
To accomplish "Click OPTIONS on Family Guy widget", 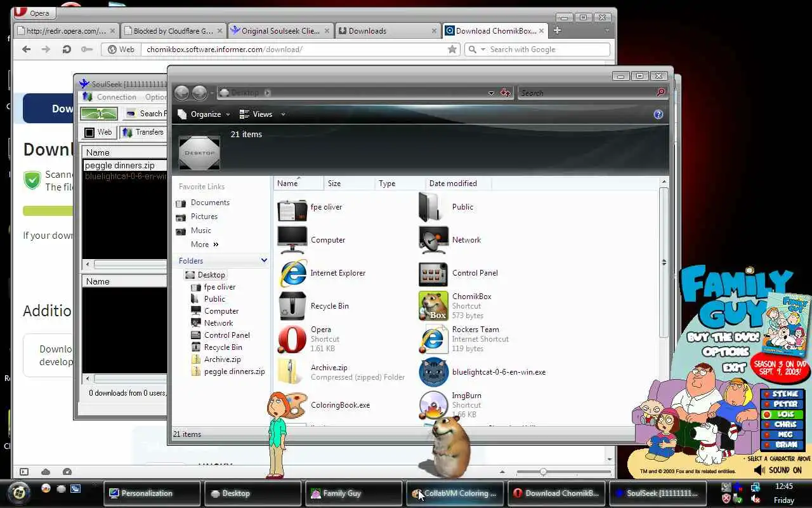I will pos(726,352).
